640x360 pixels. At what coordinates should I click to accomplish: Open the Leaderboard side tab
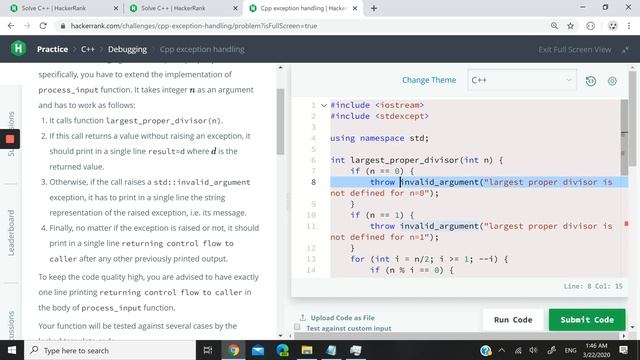[x=11, y=233]
